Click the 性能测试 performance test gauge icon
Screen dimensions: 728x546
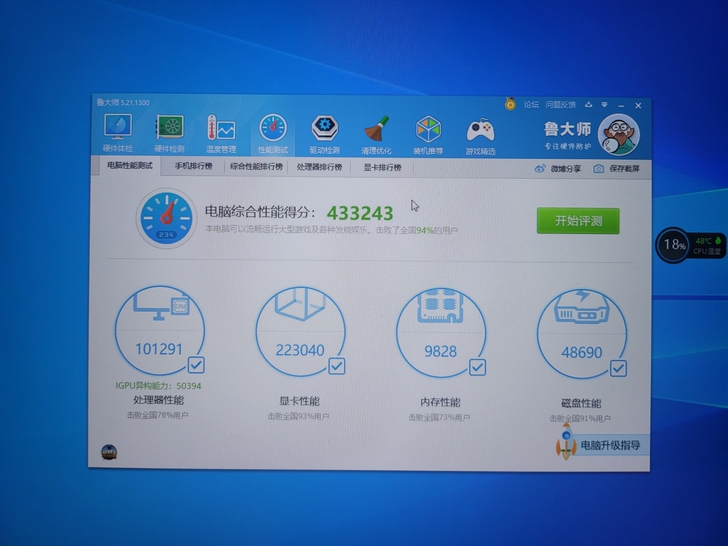(x=272, y=131)
